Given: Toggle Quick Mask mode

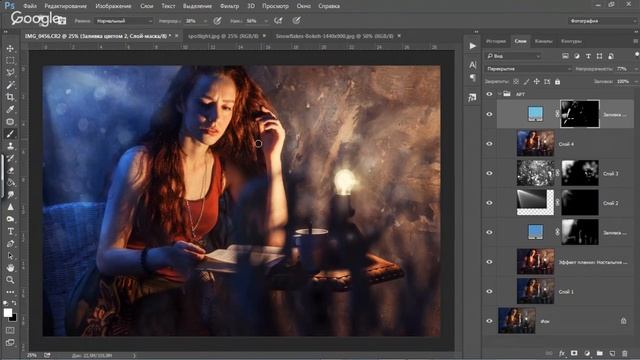Looking at the screenshot, I should (x=10, y=330).
